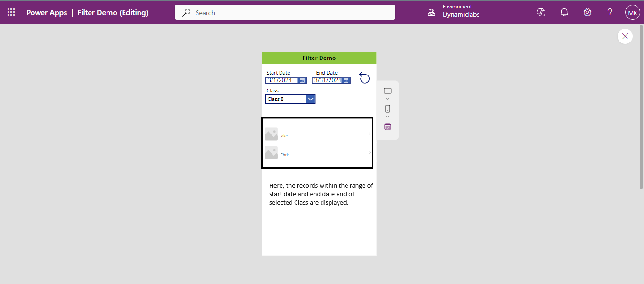Open the Settings gear
644x284 pixels.
coord(587,12)
